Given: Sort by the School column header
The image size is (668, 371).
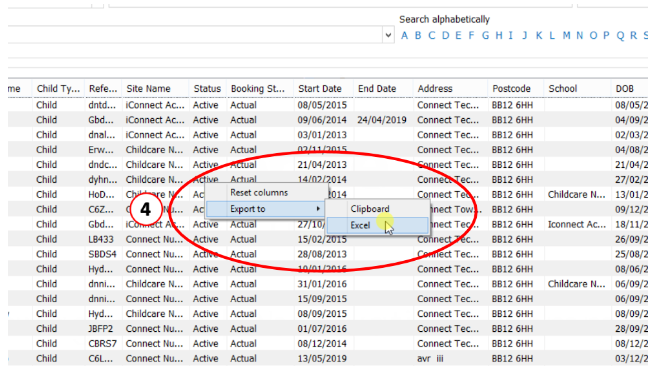Looking at the screenshot, I should (578, 89).
